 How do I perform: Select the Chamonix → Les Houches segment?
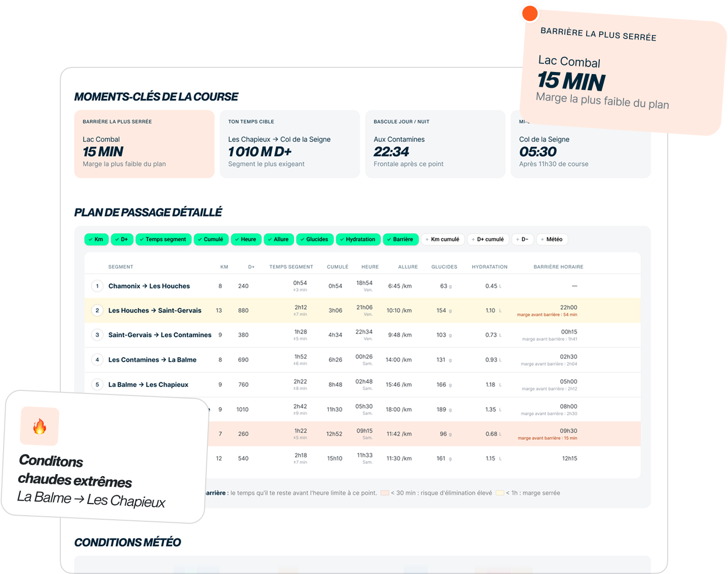(149, 286)
